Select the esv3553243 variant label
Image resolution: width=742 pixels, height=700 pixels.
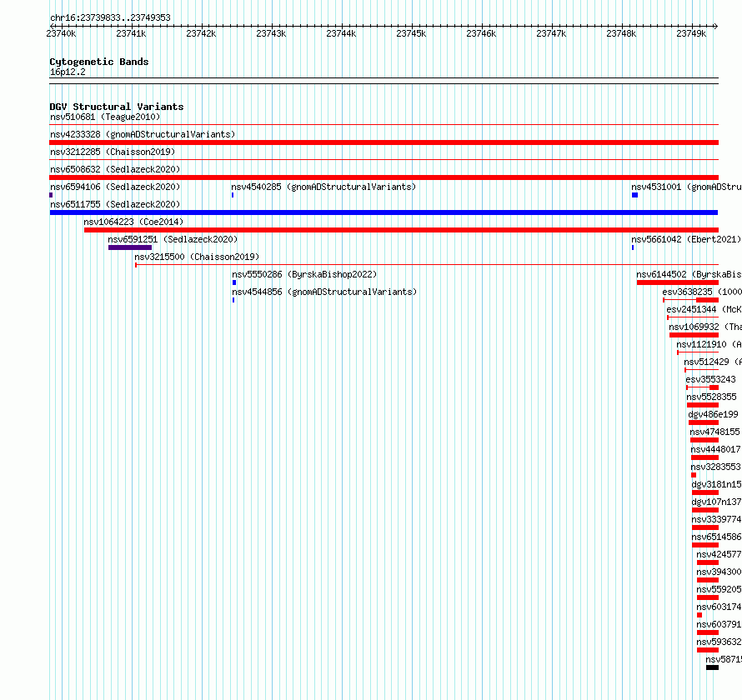click(711, 379)
